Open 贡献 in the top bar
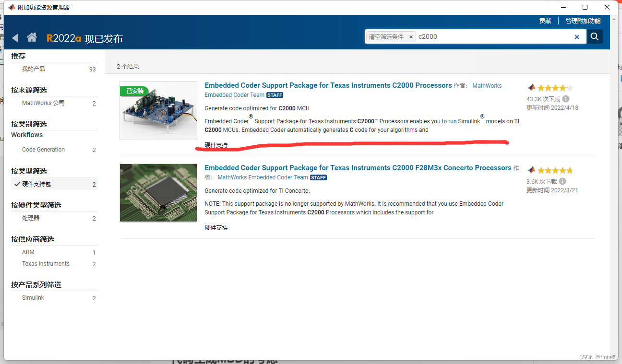The image size is (622, 364). click(545, 21)
